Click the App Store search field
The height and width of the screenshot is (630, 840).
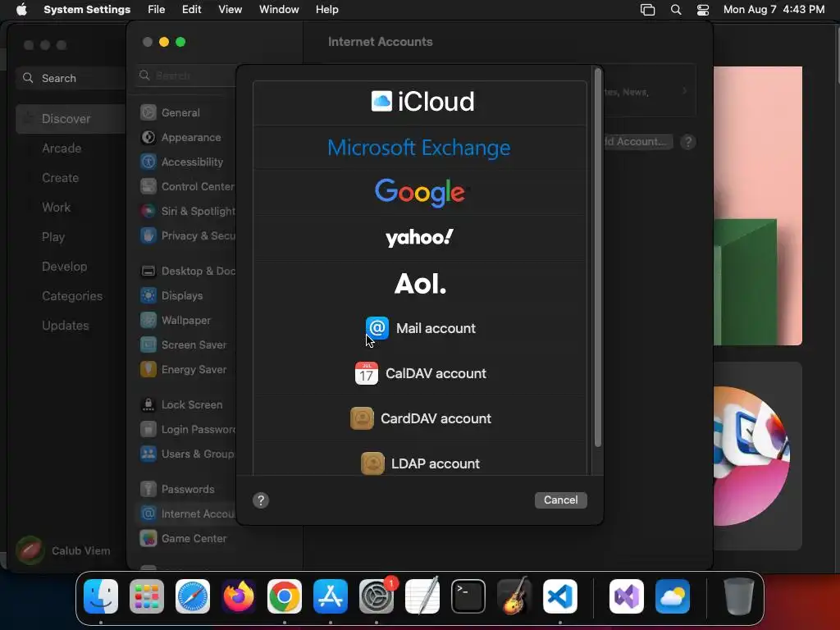tap(71, 78)
